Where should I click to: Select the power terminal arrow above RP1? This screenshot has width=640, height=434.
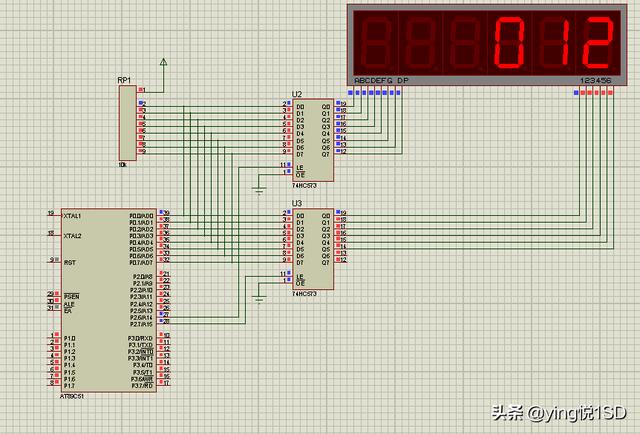click(164, 62)
